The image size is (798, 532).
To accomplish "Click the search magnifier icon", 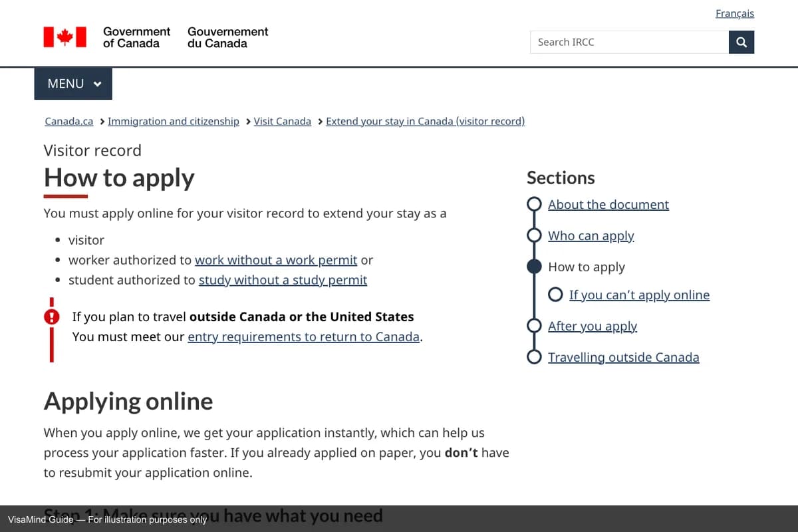I will [x=741, y=41].
